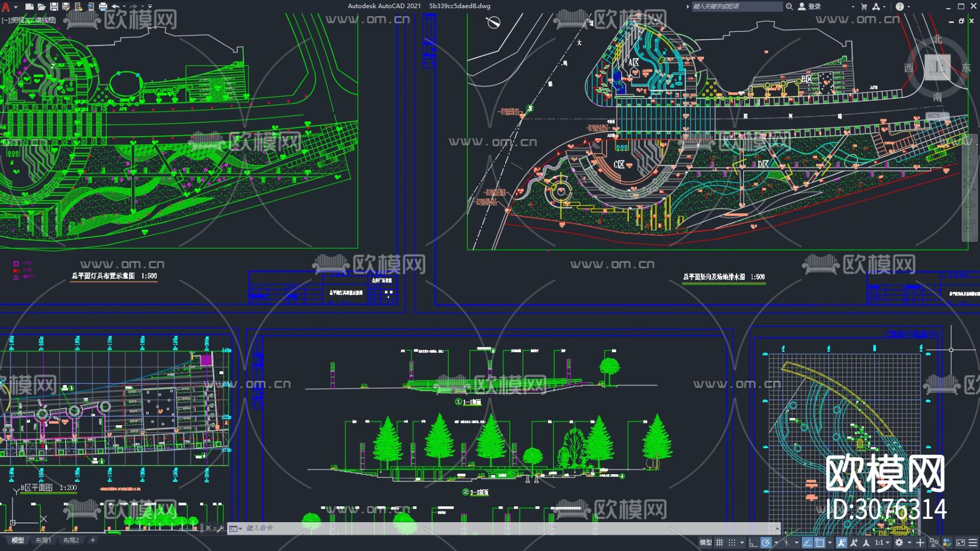
Task: Expand command history arrow at command line
Action: pyautogui.click(x=777, y=528)
